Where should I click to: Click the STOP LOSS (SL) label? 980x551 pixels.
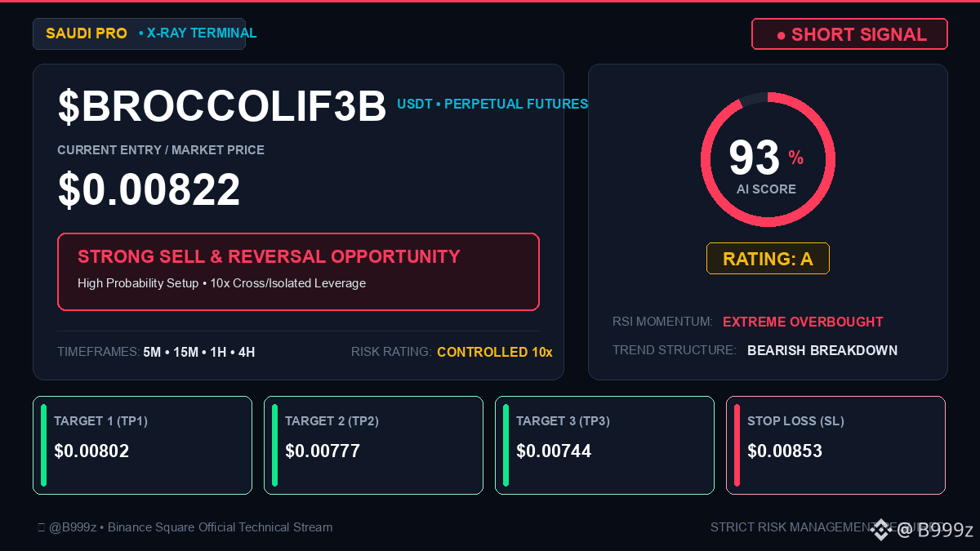point(795,421)
